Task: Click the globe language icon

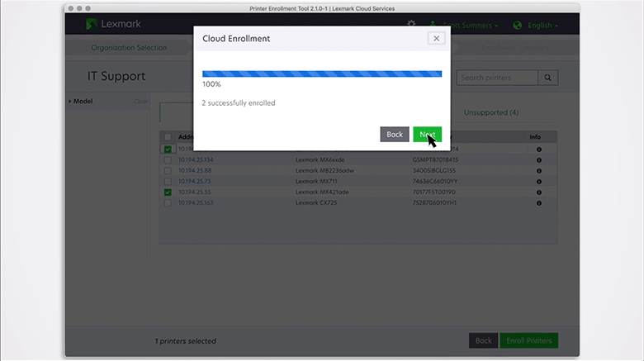Action: (x=518, y=26)
